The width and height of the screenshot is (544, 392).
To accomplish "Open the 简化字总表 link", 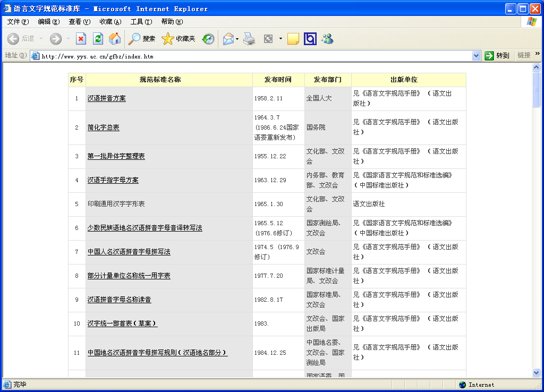I will tap(103, 127).
